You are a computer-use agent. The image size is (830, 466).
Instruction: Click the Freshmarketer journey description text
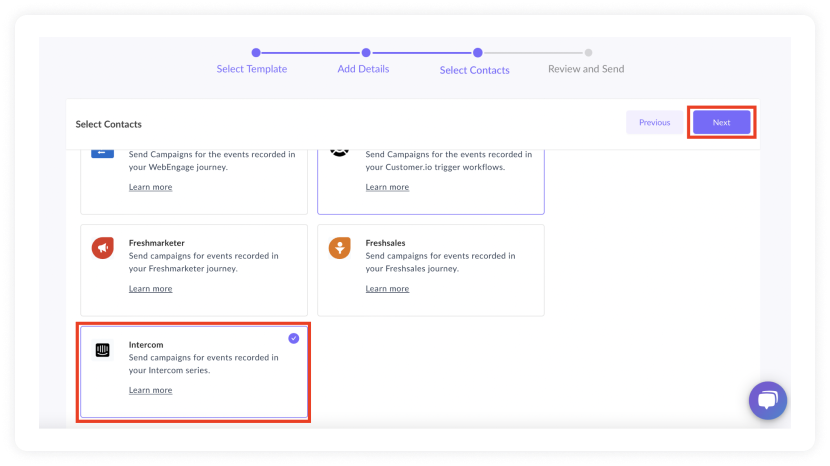coord(203,262)
